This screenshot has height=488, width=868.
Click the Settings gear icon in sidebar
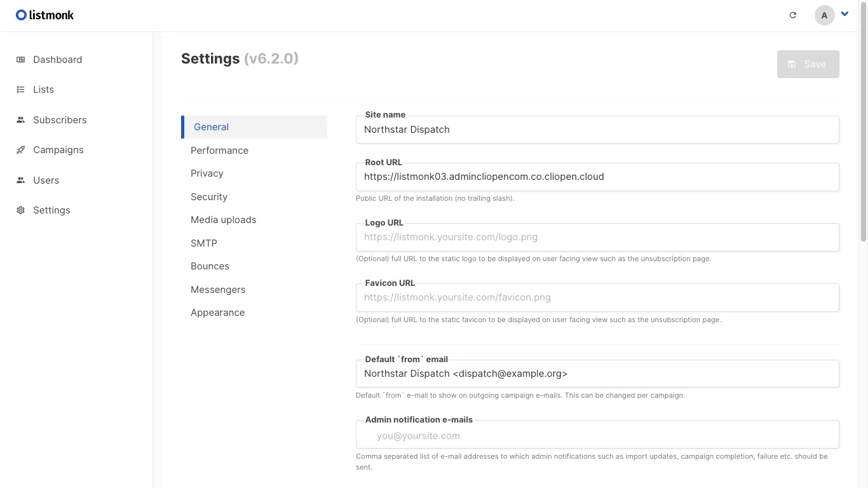point(20,210)
